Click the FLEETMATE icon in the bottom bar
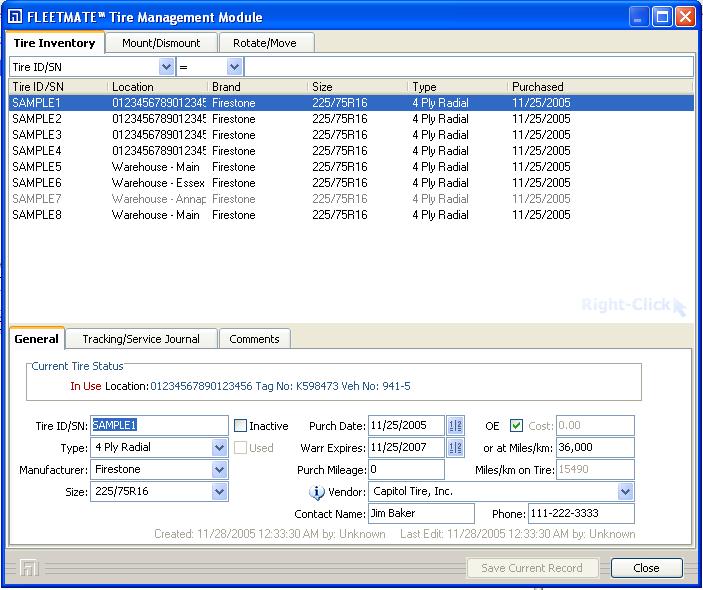This screenshot has width=703, height=590. point(29,568)
